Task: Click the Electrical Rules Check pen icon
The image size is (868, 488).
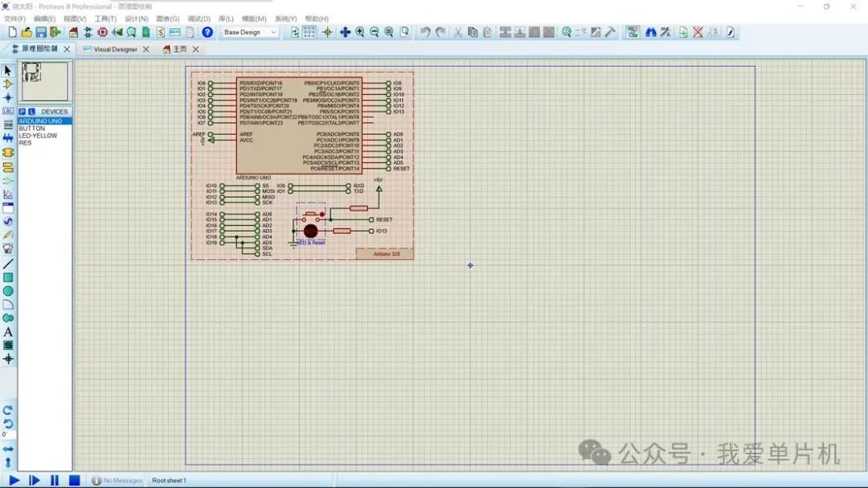Action: pyautogui.click(x=731, y=32)
